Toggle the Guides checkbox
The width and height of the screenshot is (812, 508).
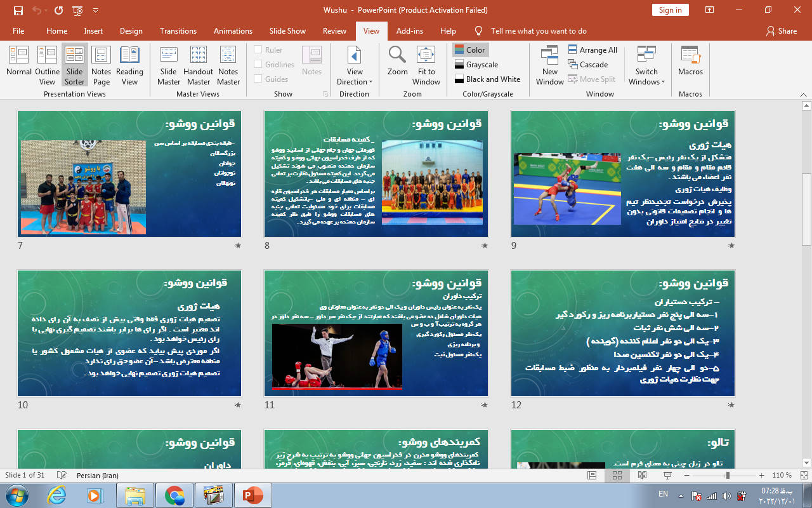click(258, 79)
